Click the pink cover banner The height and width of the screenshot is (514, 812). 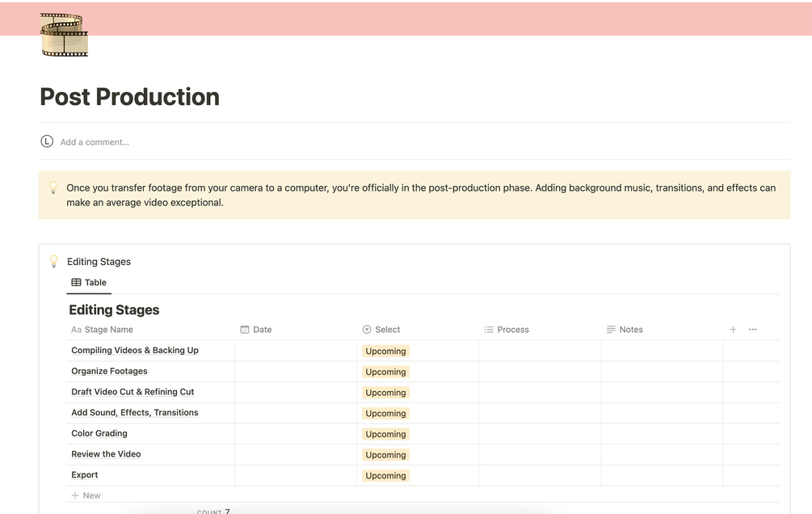pyautogui.click(x=444, y=18)
